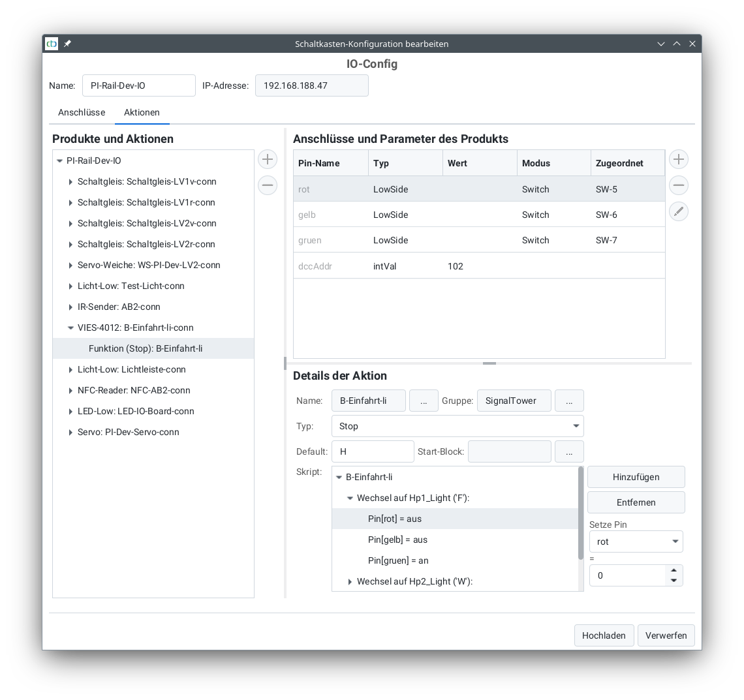Click the pencil edit icon for pins
The image size is (744, 700).
click(679, 211)
